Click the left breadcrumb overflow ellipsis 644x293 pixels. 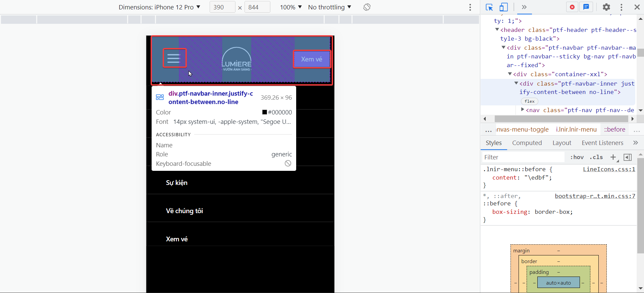[488, 130]
